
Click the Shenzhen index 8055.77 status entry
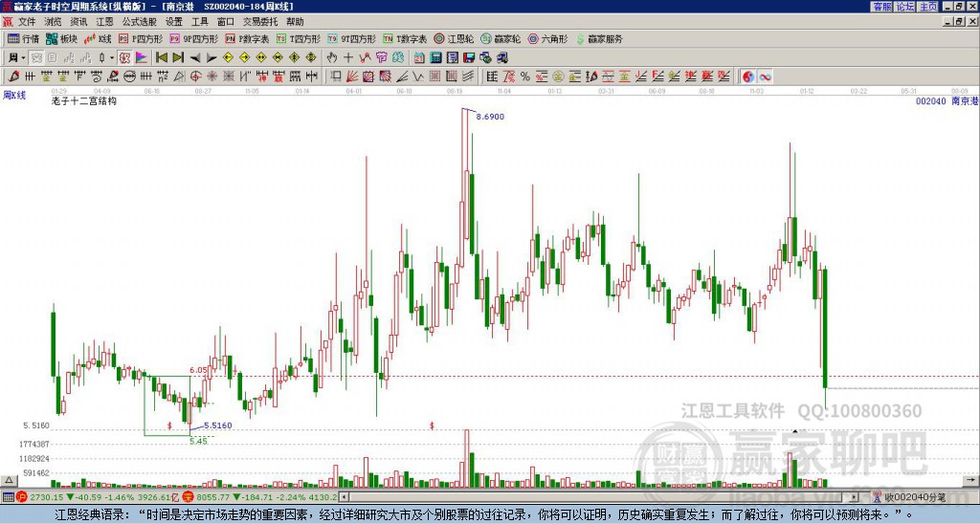(x=260, y=497)
